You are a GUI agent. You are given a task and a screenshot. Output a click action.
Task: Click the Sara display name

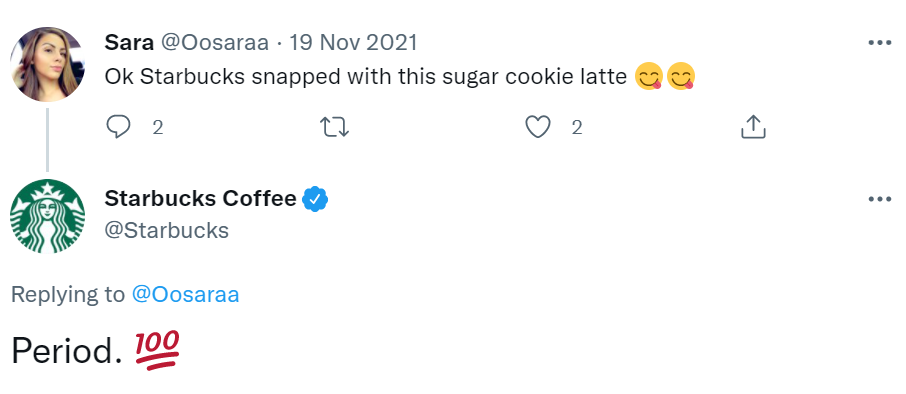click(x=129, y=42)
